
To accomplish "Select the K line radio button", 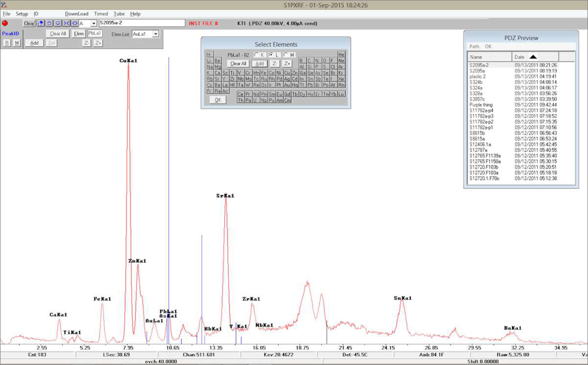I will (259, 55).
